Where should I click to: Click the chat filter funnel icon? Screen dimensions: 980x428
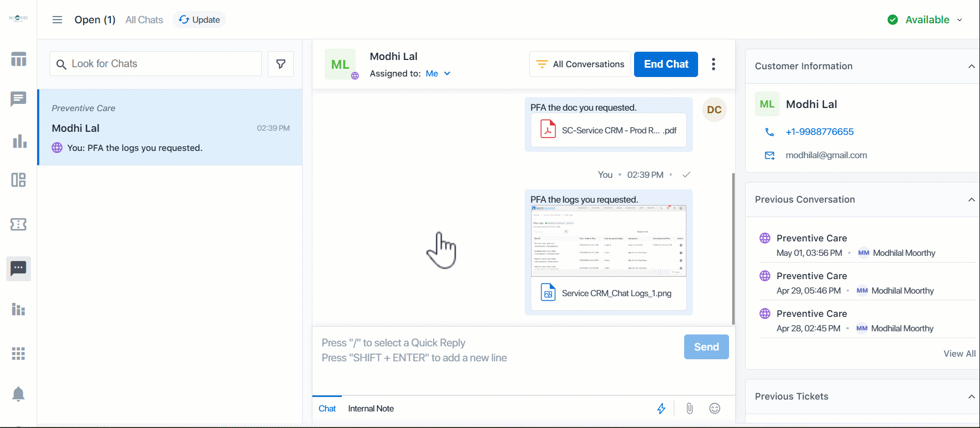pyautogui.click(x=281, y=64)
